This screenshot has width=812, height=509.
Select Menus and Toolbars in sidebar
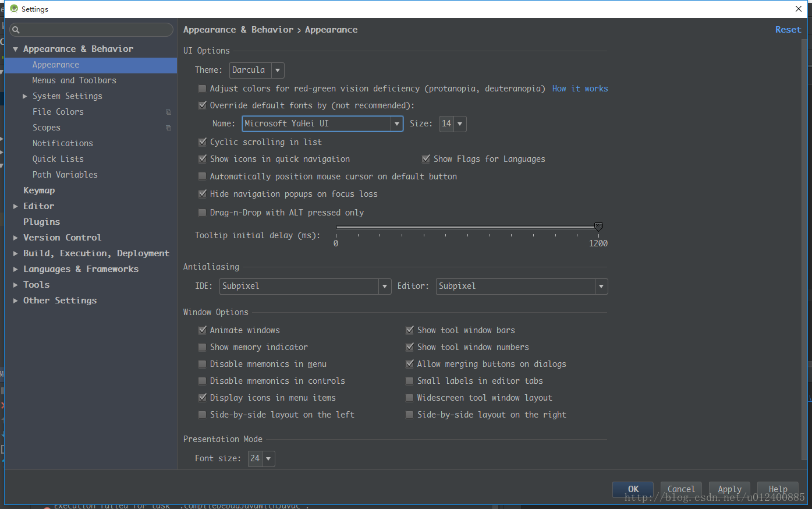coord(74,80)
